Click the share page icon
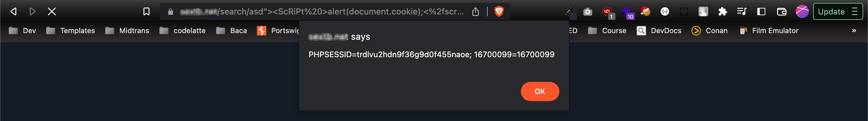 (x=476, y=12)
